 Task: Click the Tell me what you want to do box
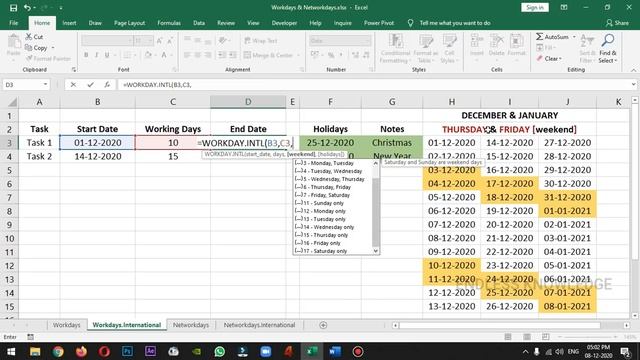455,23
